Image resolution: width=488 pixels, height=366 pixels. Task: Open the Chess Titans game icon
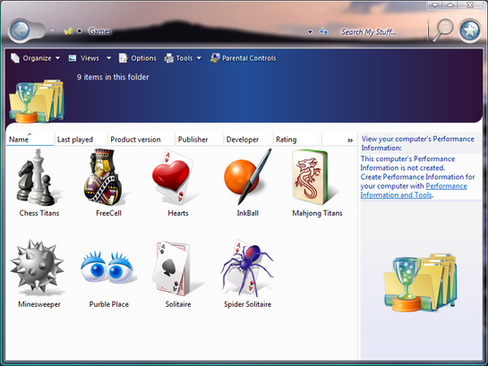tap(37, 177)
